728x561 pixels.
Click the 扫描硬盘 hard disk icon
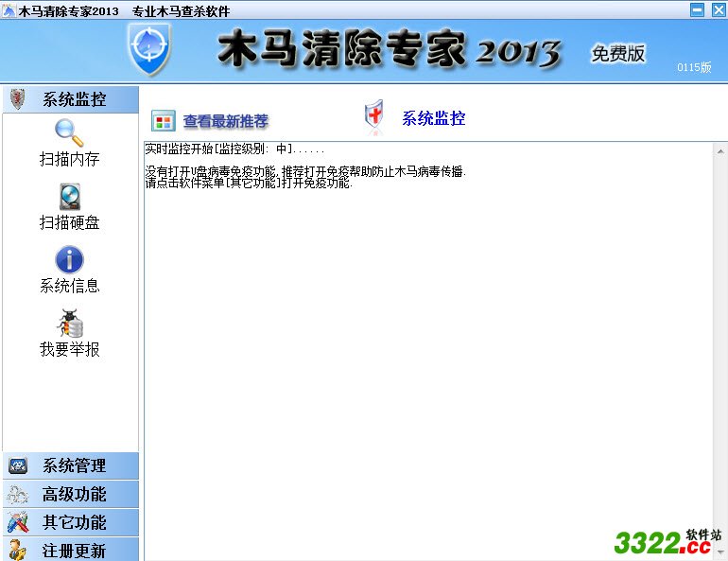click(70, 197)
